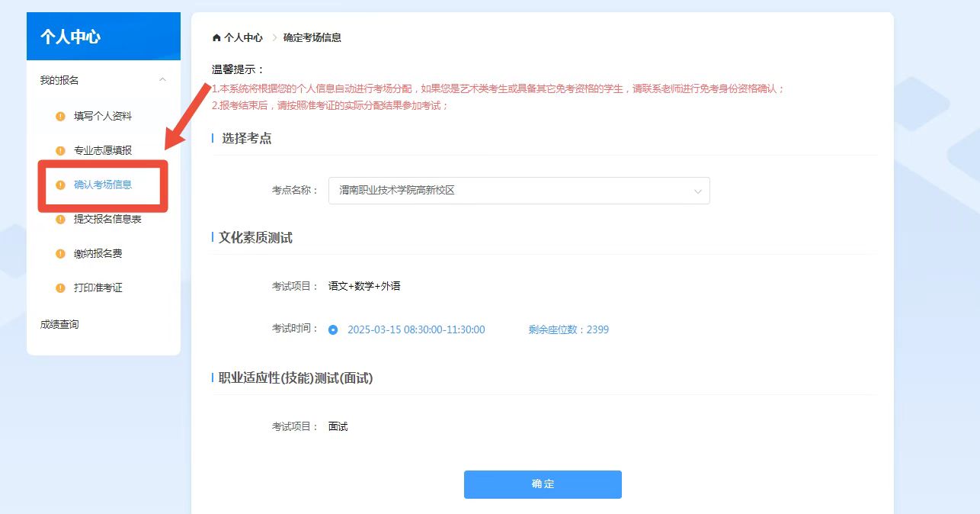
Task: Select the 2025-03-15 exam time radio button
Action: 333,330
